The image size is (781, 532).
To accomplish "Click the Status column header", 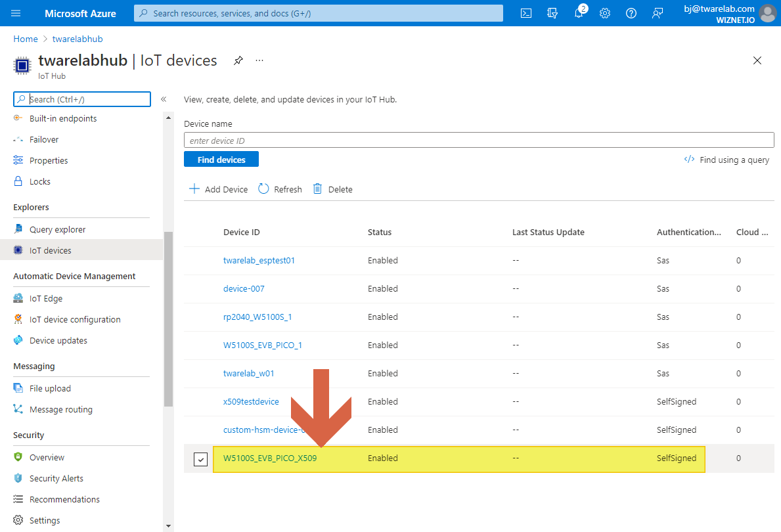I will click(380, 232).
